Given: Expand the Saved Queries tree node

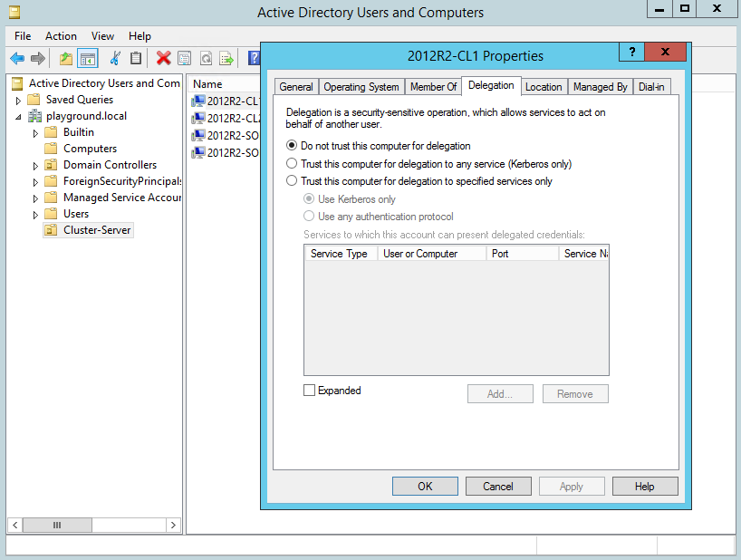Looking at the screenshot, I should pos(18,100).
